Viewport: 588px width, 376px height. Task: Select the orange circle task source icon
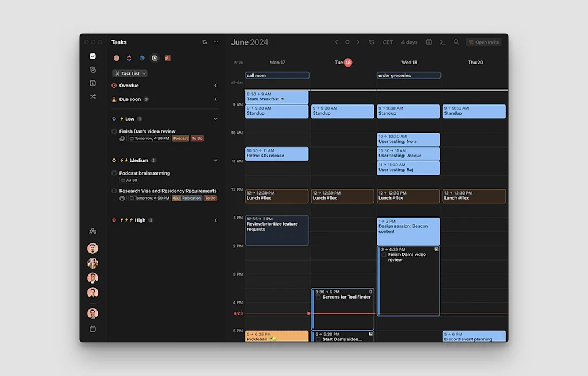pos(117,58)
